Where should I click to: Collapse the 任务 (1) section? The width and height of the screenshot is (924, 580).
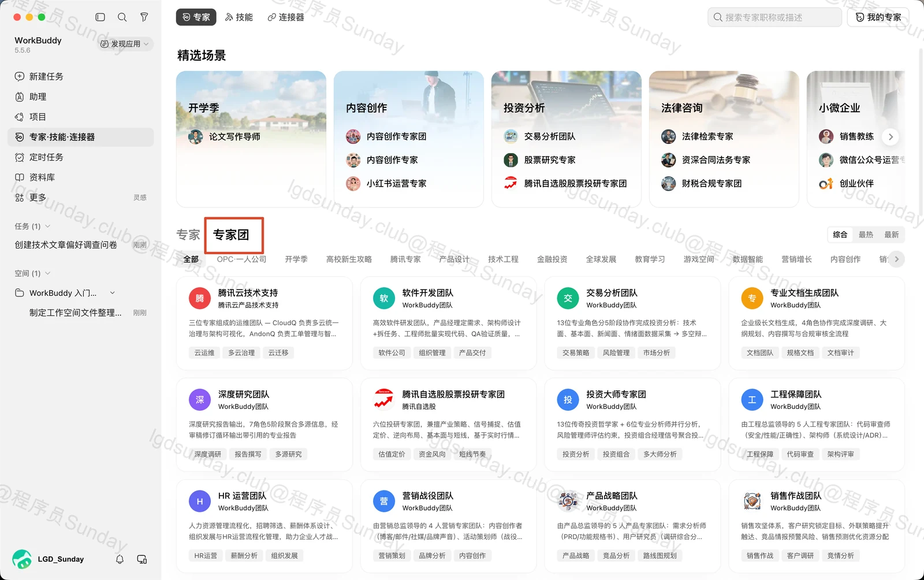point(47,226)
